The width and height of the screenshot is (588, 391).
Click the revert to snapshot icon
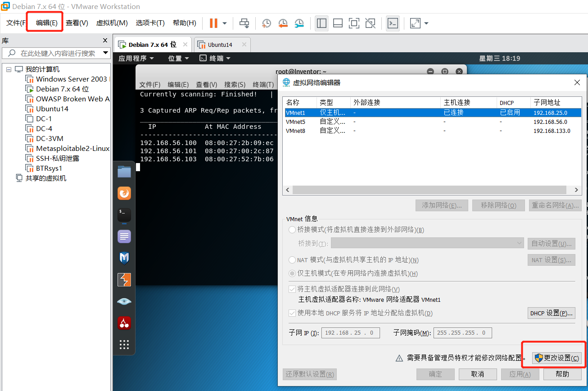pyautogui.click(x=283, y=23)
